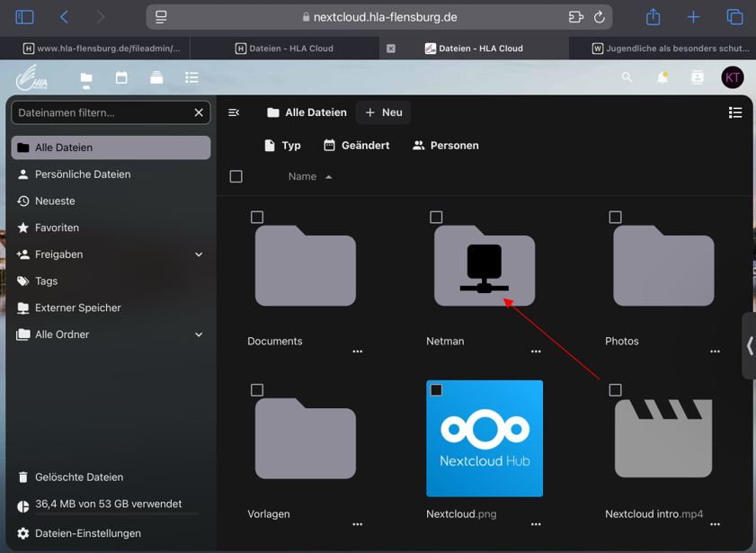Click the Alle Dateien breadcrumb

(307, 112)
